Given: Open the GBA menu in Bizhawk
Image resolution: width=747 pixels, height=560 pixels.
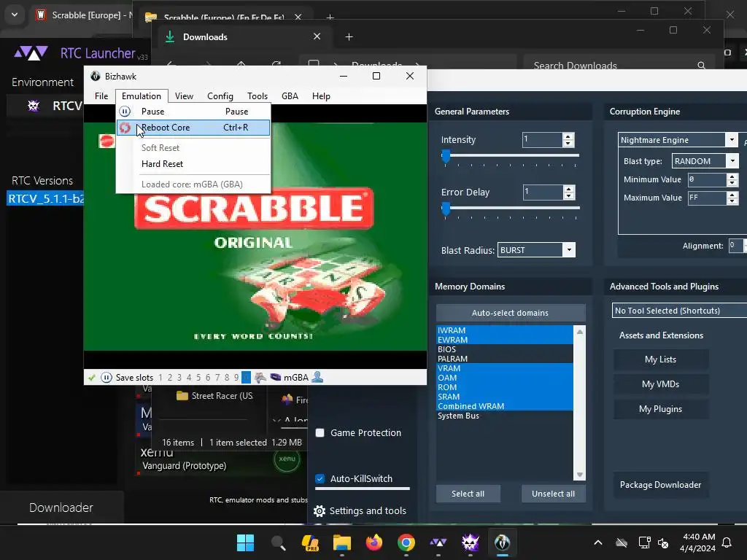Looking at the screenshot, I should [290, 96].
